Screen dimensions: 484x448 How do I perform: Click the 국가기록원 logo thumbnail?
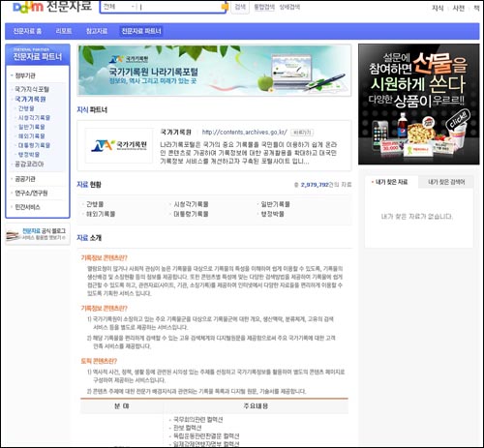119,146
